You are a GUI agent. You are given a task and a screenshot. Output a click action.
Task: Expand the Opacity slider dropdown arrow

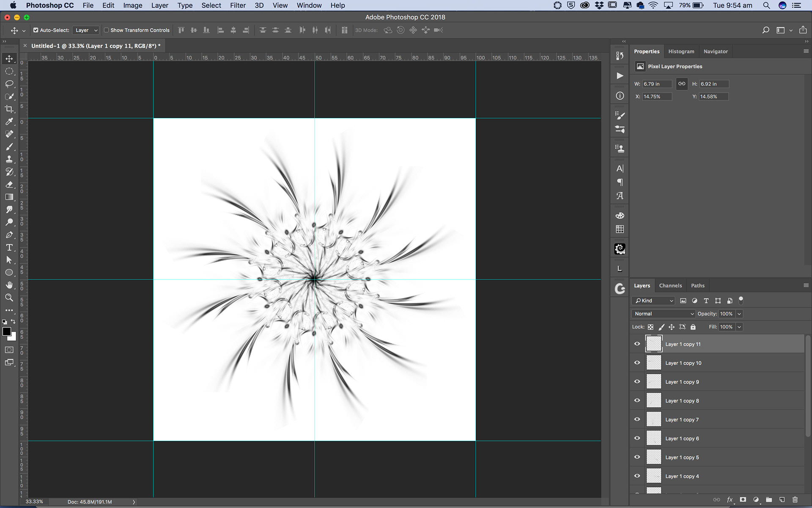[x=739, y=314]
